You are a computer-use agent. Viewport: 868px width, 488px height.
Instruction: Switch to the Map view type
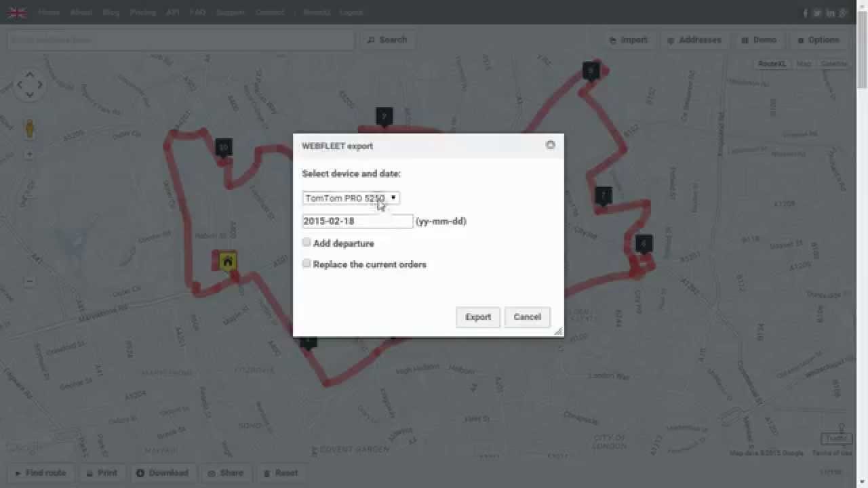tap(804, 64)
